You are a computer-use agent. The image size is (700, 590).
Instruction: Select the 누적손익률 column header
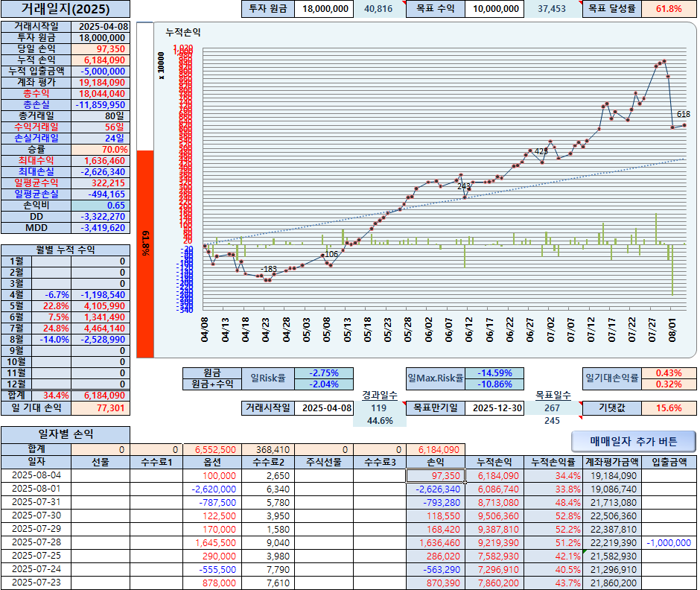[x=553, y=463]
